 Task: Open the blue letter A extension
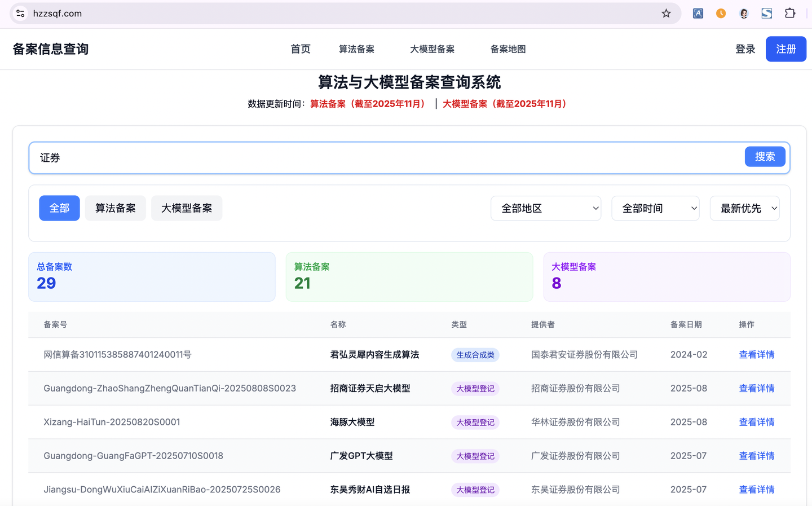coord(698,14)
